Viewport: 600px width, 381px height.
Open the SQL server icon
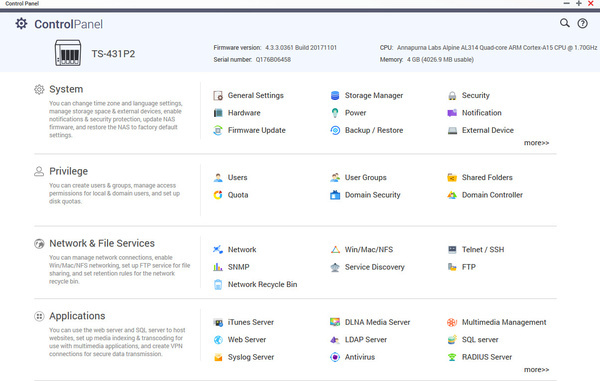(x=452, y=340)
